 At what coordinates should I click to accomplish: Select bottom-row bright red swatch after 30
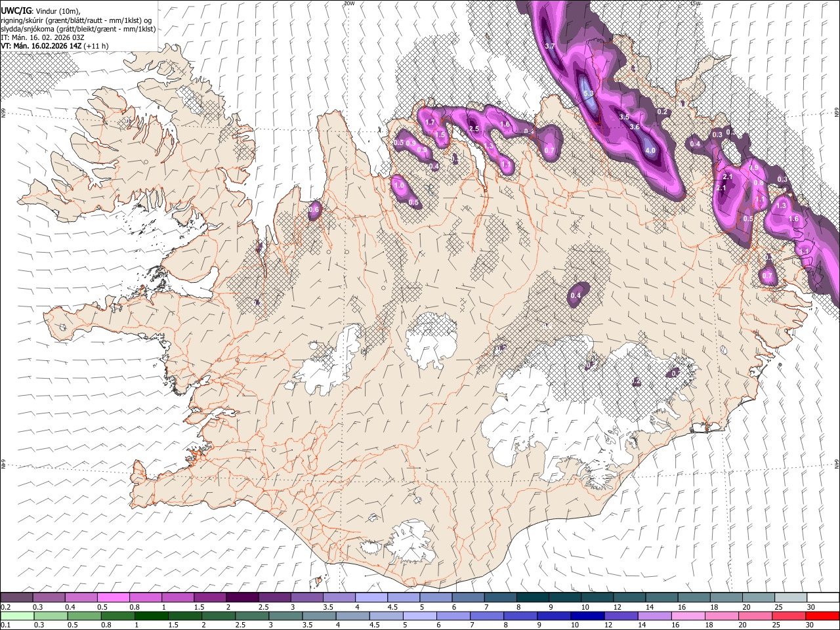click(x=823, y=616)
